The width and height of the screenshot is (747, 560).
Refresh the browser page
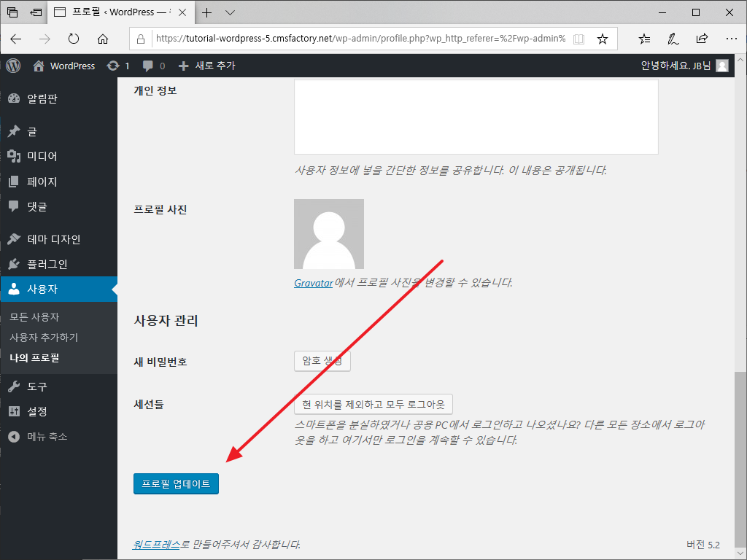tap(74, 39)
